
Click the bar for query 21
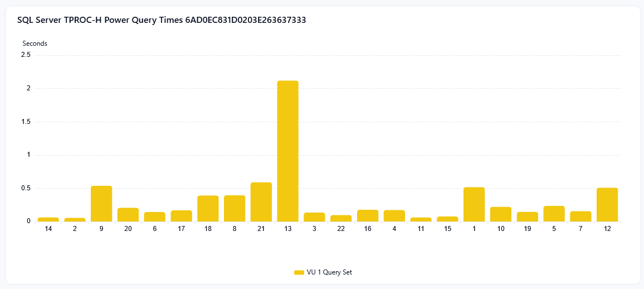[261, 202]
